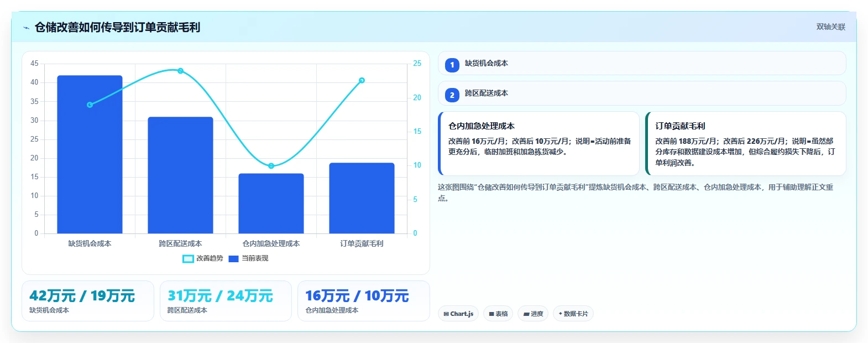868x343 pixels.
Task: Click trend line low point above 仓内加急处理成本
Action: [x=271, y=166]
